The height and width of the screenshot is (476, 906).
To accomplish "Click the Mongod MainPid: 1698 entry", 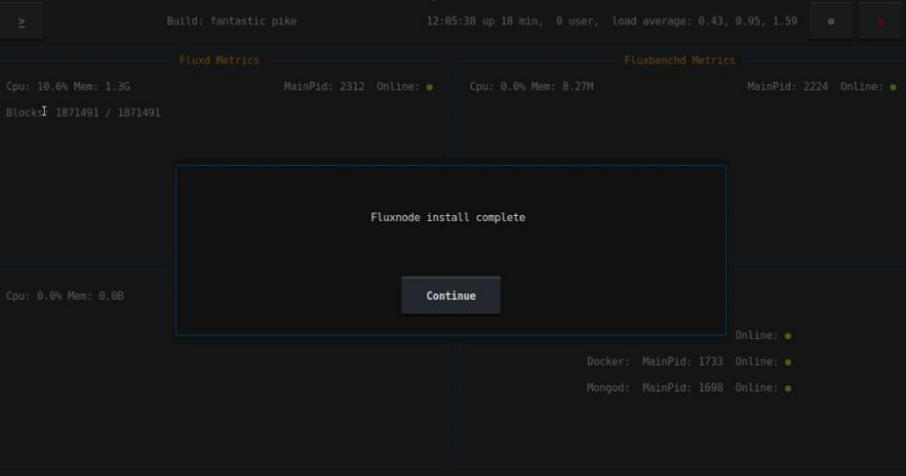I will pyautogui.click(x=682, y=388).
